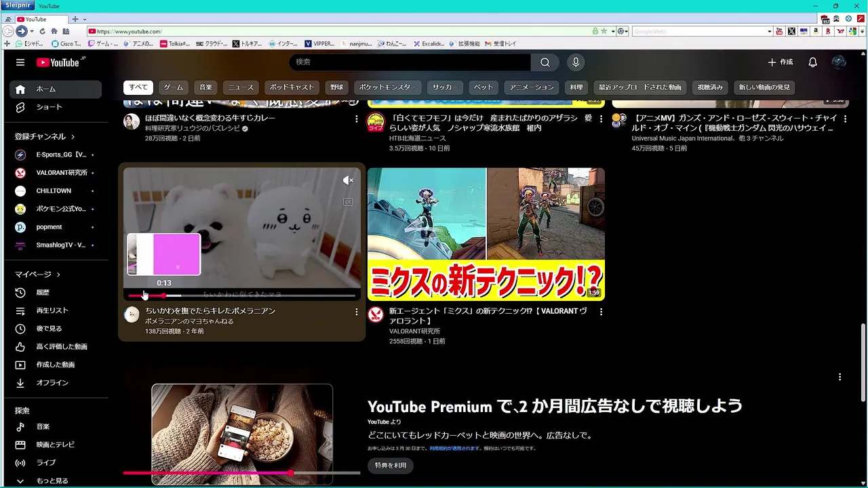Open the CHILLTOWN subscription channel
This screenshot has width=868, height=488.
(56, 191)
